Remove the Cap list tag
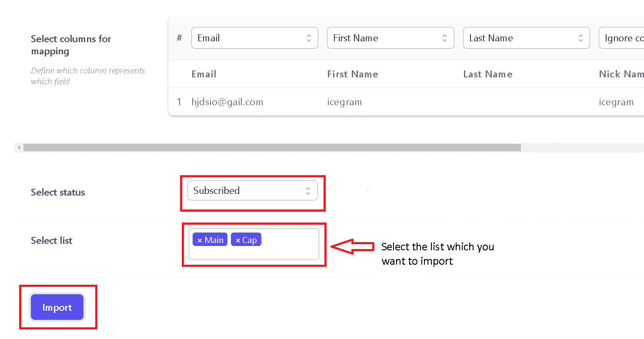 [238, 240]
